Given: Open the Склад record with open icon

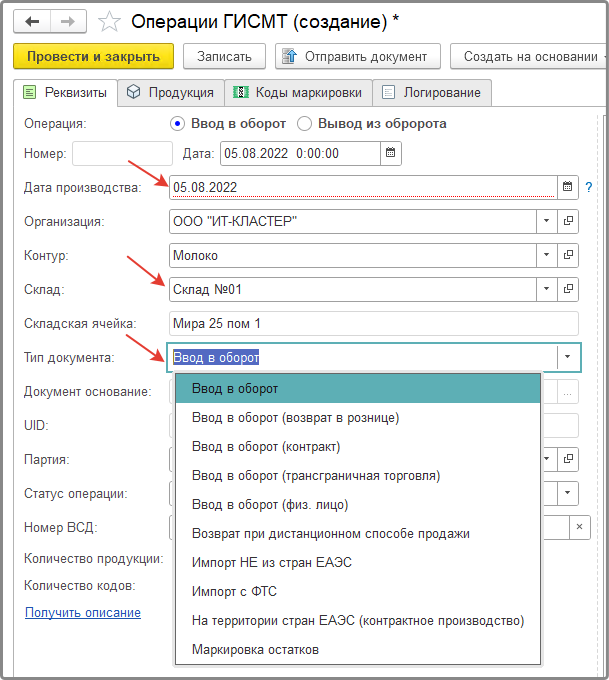Looking at the screenshot, I should coord(568,289).
